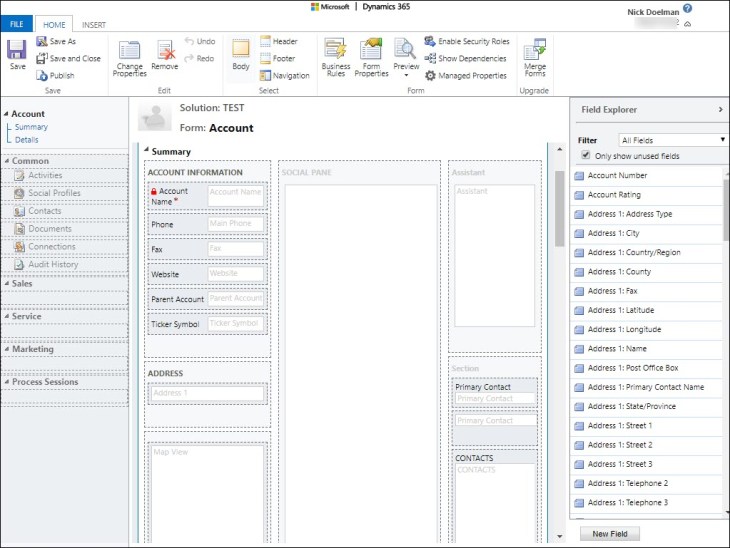
Task: Click the New Field button
Action: point(609,534)
